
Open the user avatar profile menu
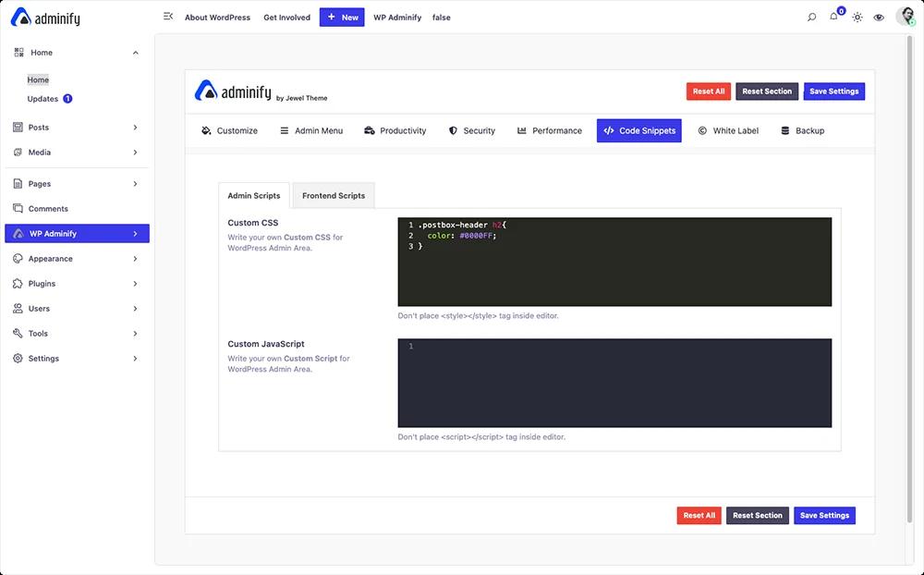pyautogui.click(x=906, y=16)
